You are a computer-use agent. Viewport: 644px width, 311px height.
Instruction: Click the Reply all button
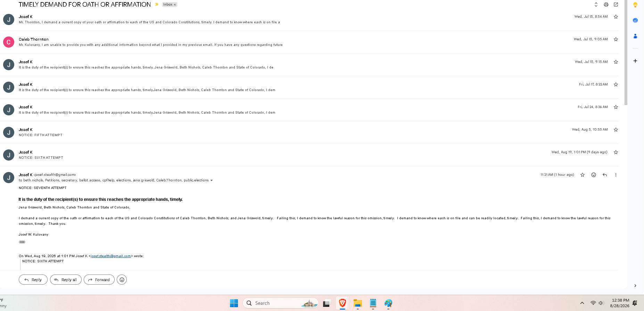66,280
